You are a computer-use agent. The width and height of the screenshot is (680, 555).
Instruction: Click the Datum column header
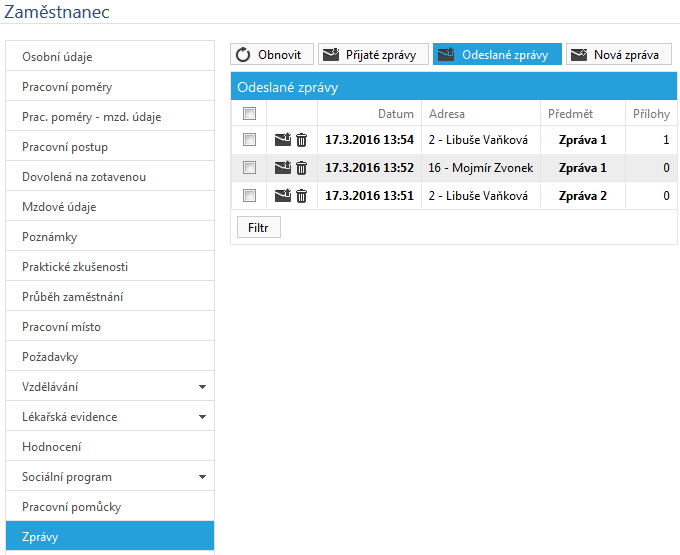tap(396, 114)
